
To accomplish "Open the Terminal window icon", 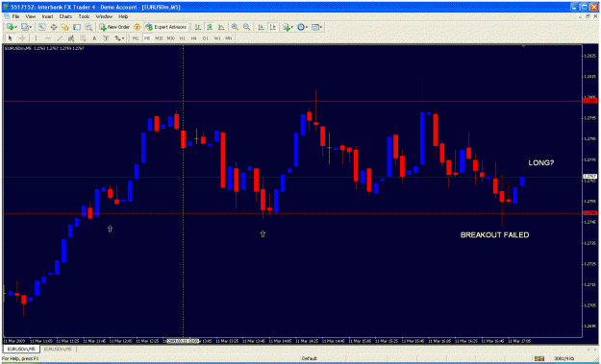I will coord(77,27).
